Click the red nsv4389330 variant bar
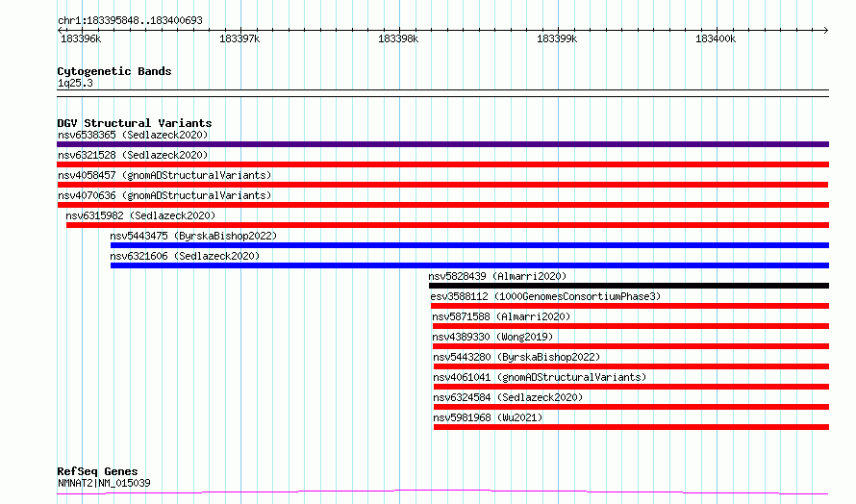 (631, 346)
